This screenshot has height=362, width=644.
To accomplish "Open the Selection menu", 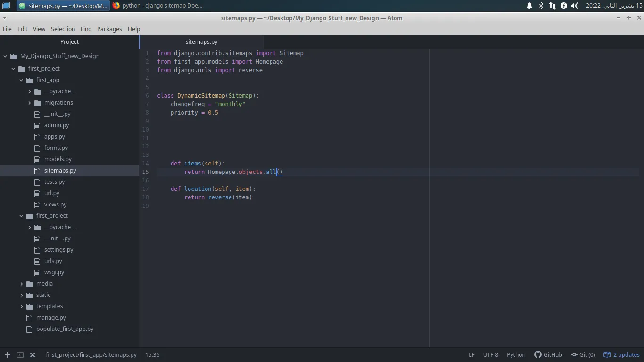I will (63, 29).
